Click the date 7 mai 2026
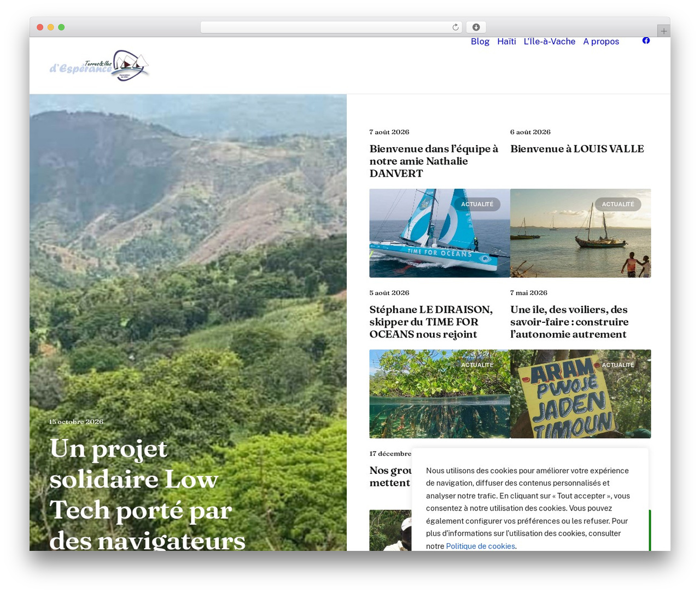Screen dimensions: 700x593 [x=529, y=293]
